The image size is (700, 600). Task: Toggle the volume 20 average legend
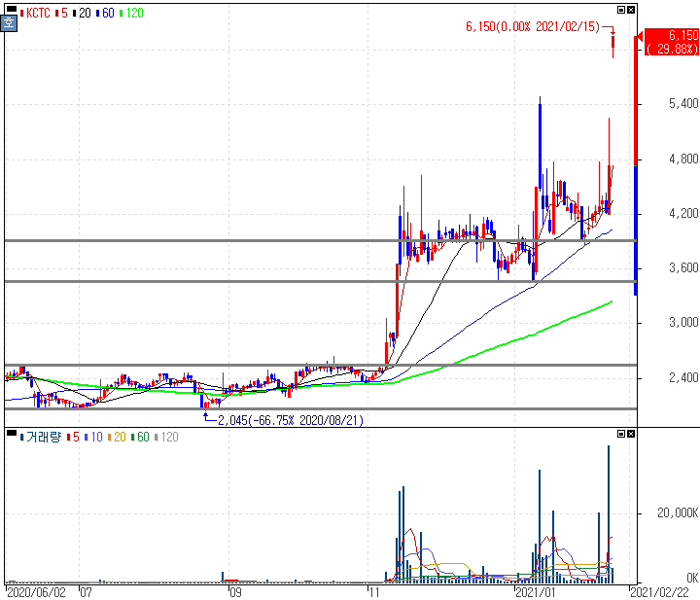click(x=117, y=437)
